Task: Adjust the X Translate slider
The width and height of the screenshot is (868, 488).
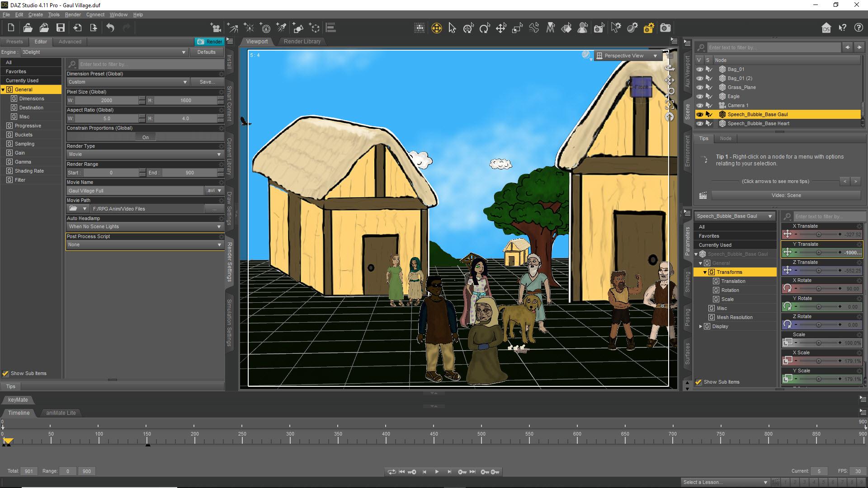Action: pos(818,235)
